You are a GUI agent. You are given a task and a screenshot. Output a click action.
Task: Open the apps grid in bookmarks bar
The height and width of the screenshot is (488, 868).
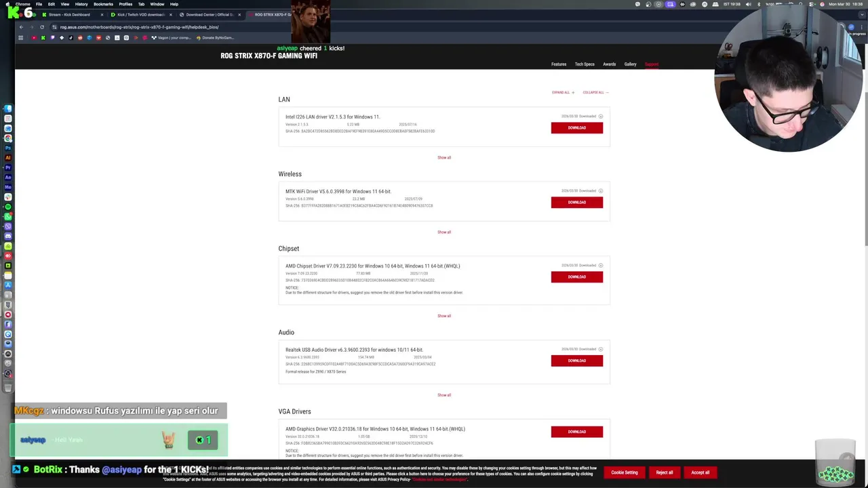pyautogui.click(x=20, y=38)
